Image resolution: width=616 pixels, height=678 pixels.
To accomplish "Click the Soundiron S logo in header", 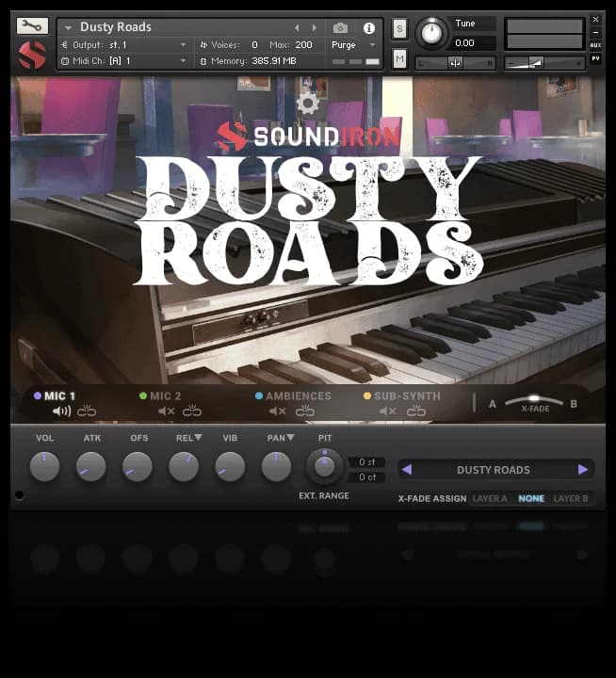I will 32,55.
